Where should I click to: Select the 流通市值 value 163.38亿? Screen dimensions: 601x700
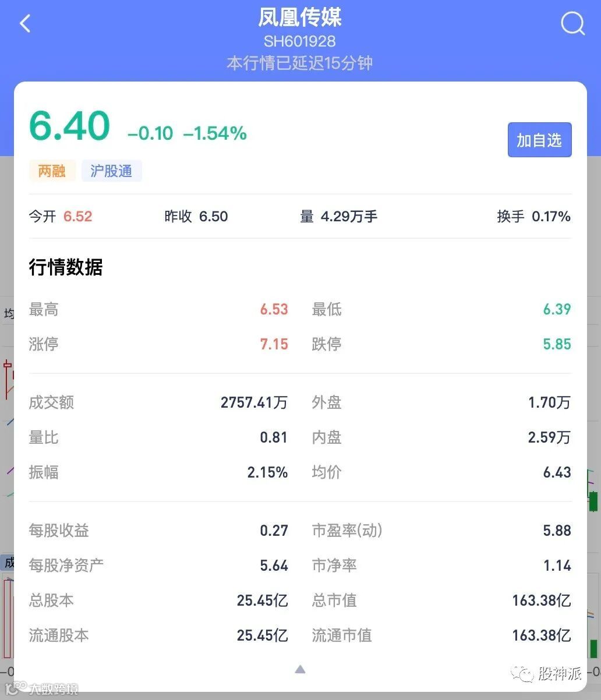pos(542,635)
